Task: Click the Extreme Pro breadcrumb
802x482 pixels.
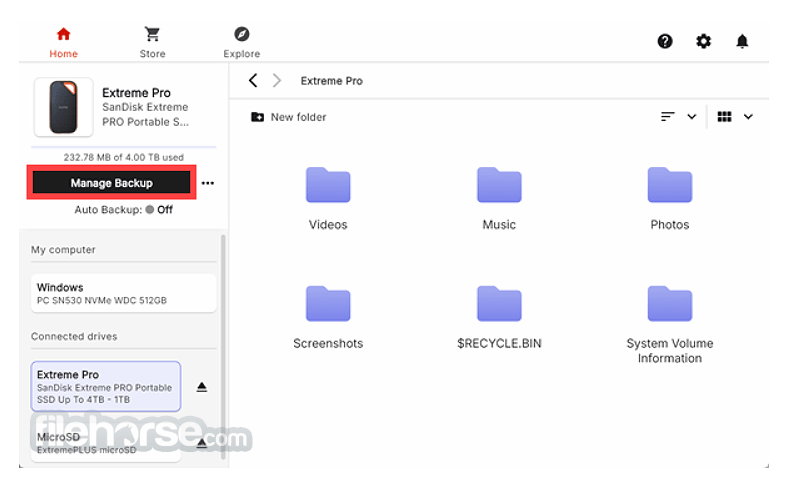Action: 331,81
